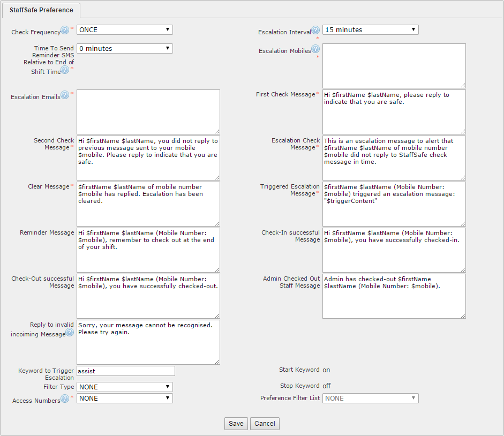Viewport: 504px width, 436px height.
Task: Focus the Escalation Emails text area
Action: coord(148,112)
